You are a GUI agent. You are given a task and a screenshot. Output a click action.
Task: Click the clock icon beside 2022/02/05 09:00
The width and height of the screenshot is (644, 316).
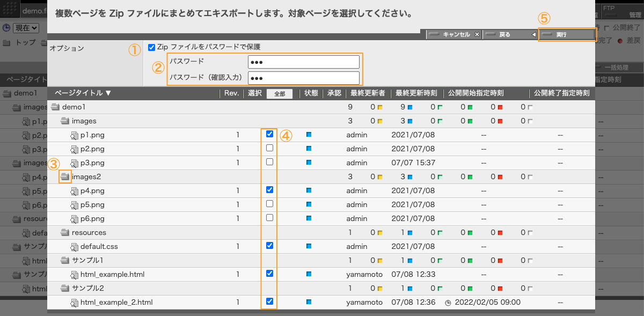448,303
